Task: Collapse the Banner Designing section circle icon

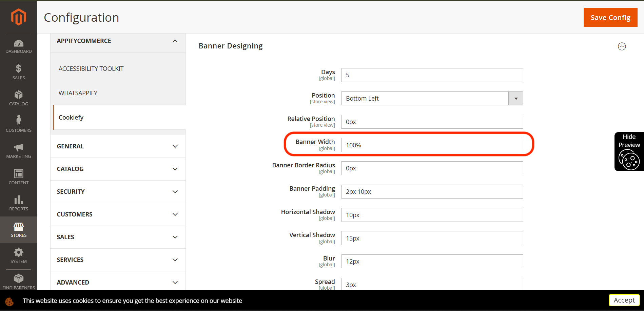Action: coord(622,46)
